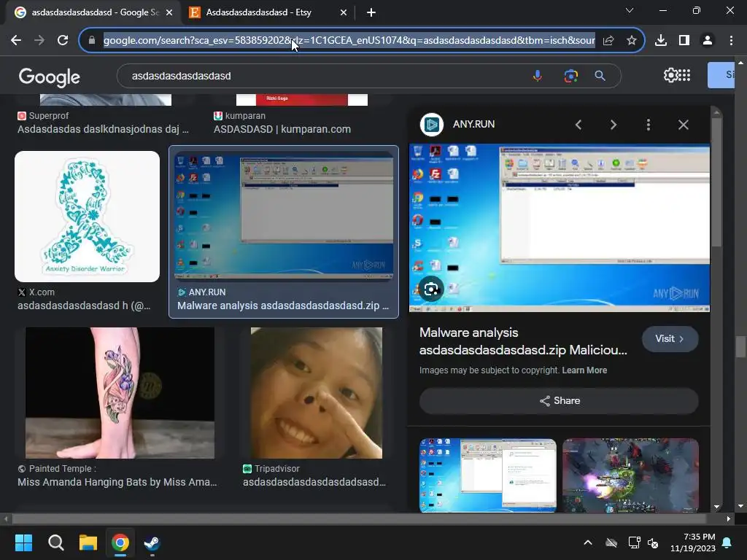Open Steam from the taskbar

click(x=152, y=542)
